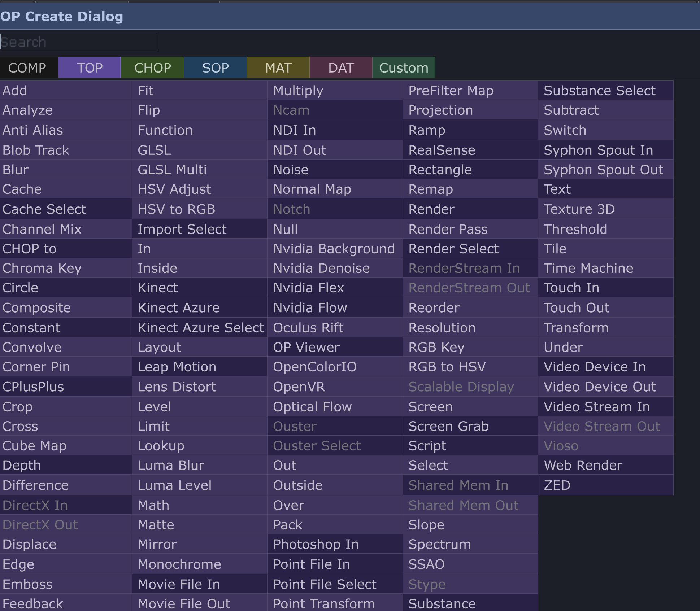Open the SOP operator tab
Viewport: 700px width, 611px height.
[x=215, y=68]
